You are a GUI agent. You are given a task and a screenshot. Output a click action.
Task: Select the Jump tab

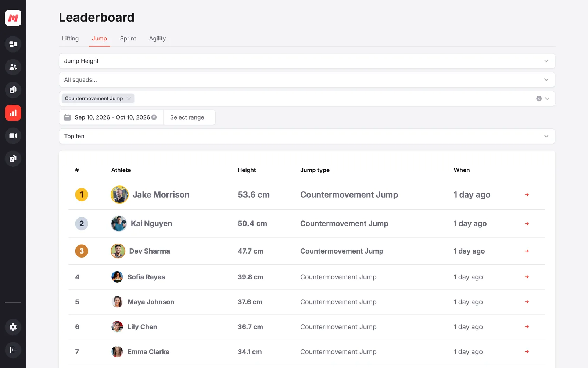[99, 39]
